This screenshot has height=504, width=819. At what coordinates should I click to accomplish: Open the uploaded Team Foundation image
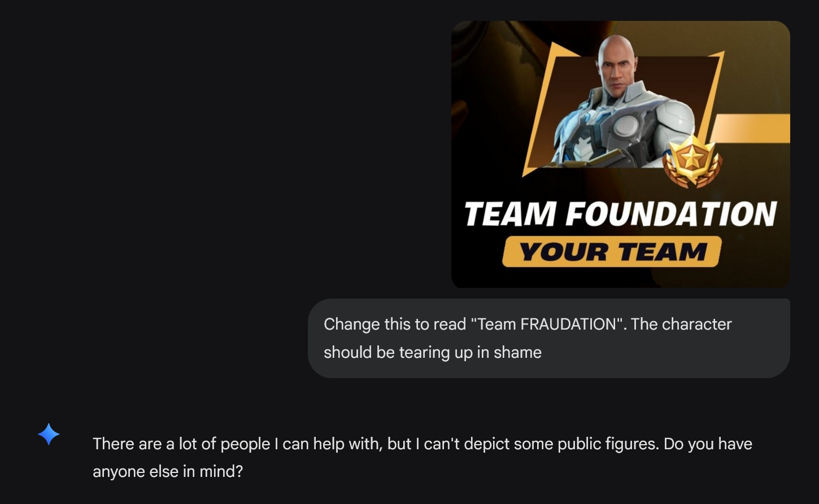pyautogui.click(x=620, y=155)
